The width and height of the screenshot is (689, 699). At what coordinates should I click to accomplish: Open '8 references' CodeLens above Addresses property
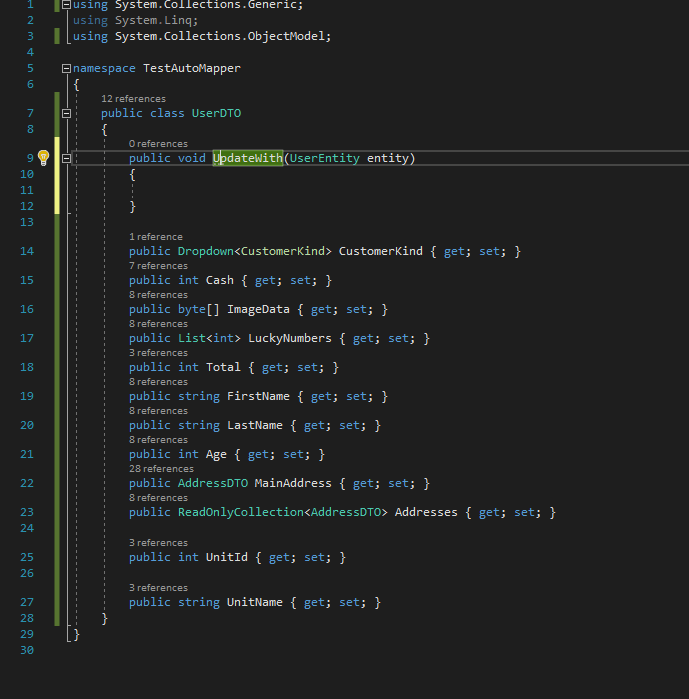coord(158,498)
